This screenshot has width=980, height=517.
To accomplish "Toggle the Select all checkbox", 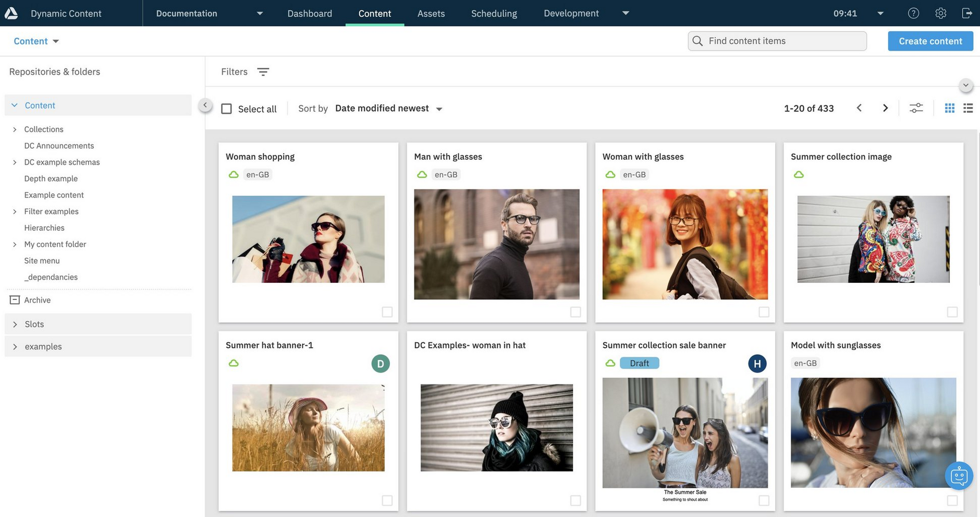I will (226, 108).
